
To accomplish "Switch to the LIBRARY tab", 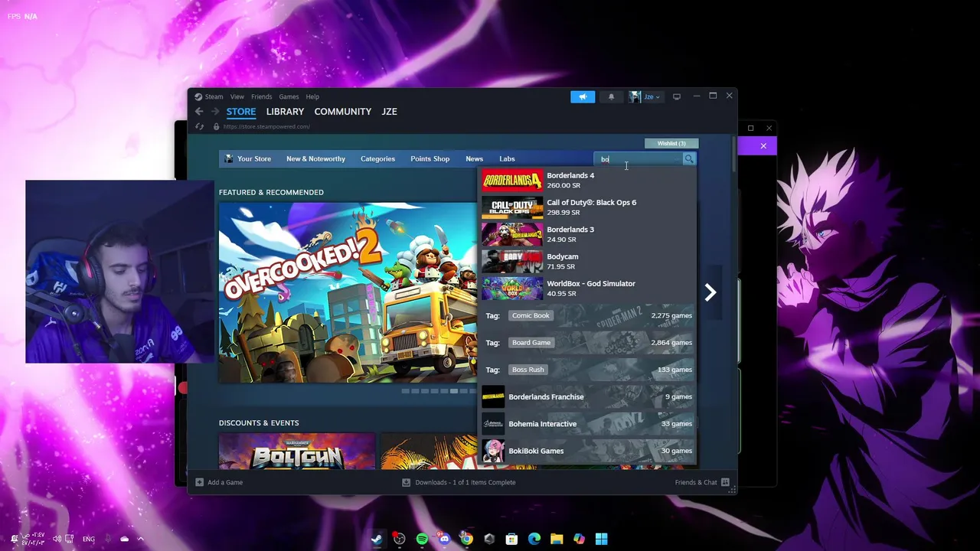I will [285, 112].
